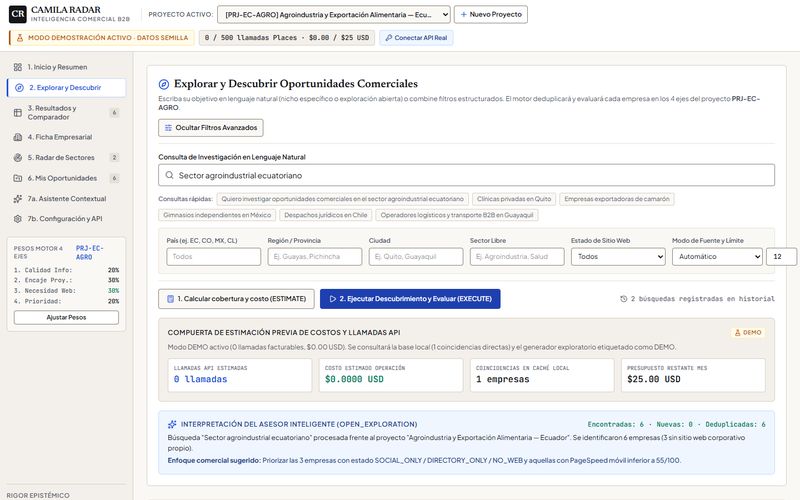
Task: Click the Región / Provincia input
Action: tap(315, 257)
